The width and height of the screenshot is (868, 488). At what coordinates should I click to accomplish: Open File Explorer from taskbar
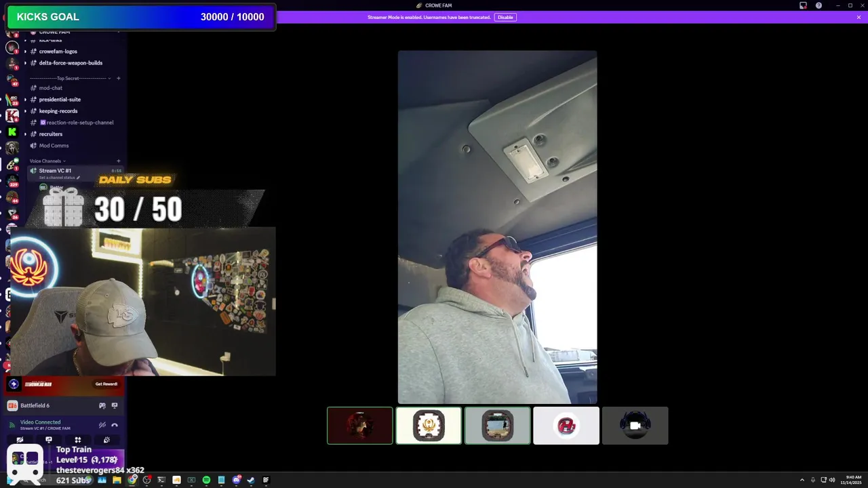pyautogui.click(x=117, y=480)
